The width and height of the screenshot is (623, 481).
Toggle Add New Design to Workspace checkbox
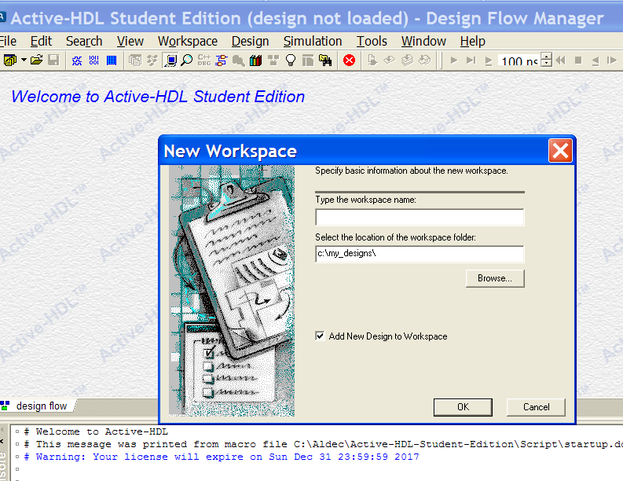(320, 336)
